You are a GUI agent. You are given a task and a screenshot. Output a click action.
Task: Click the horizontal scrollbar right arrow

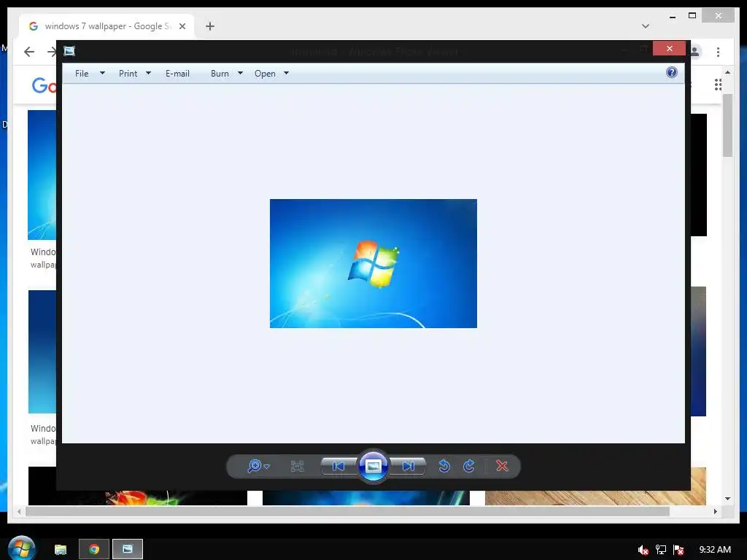click(715, 511)
